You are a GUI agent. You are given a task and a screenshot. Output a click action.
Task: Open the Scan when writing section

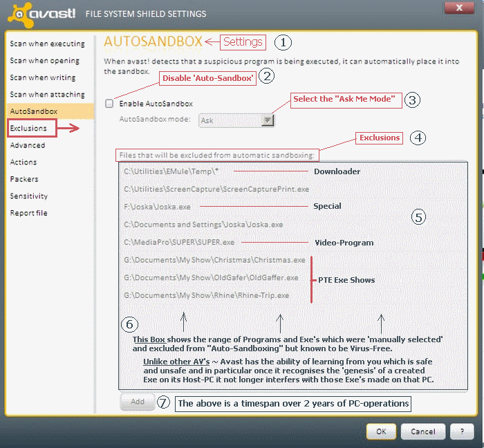point(43,77)
